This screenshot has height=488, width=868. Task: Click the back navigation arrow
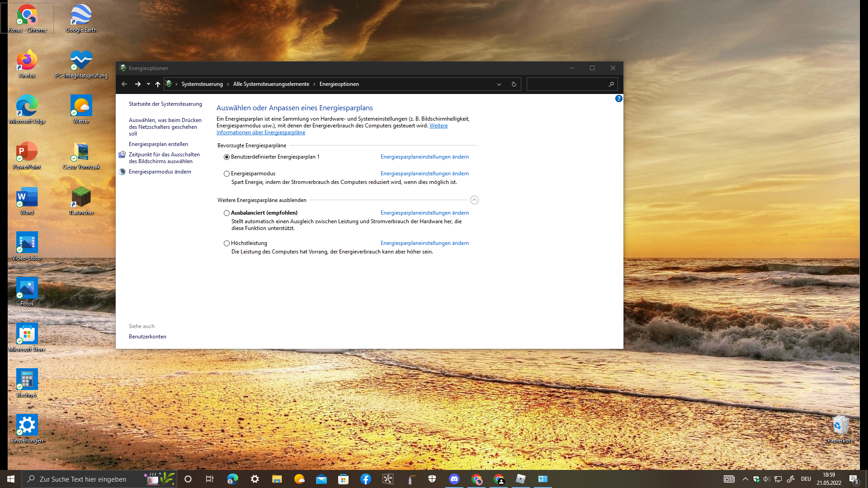[124, 84]
